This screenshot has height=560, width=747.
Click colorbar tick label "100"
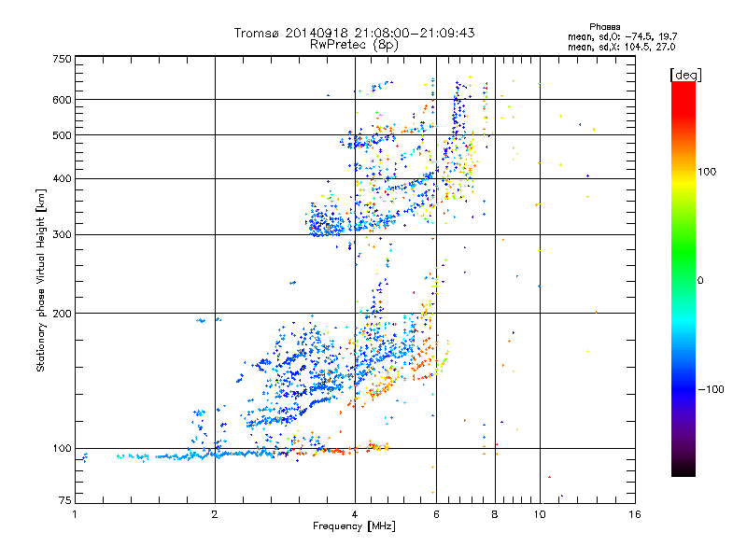click(x=707, y=172)
